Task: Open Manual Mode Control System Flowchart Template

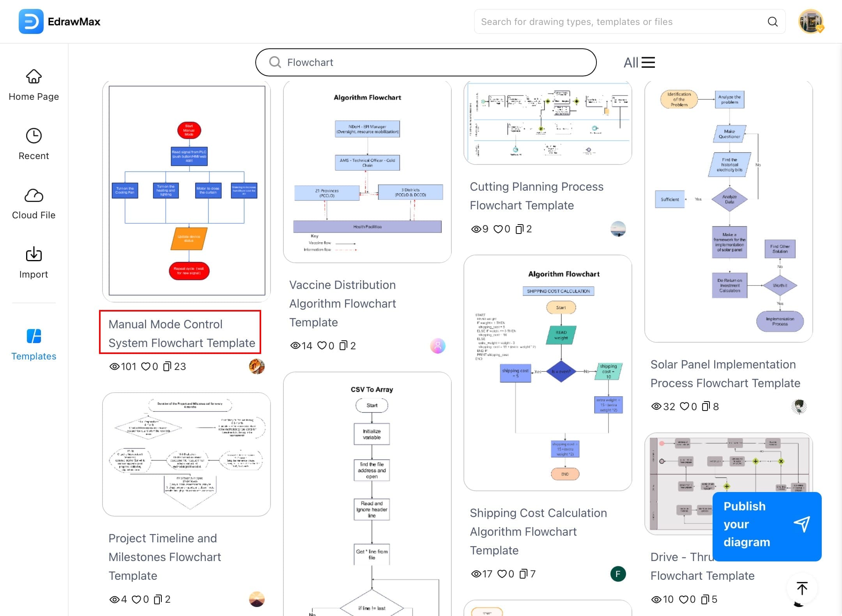Action: 180,333
